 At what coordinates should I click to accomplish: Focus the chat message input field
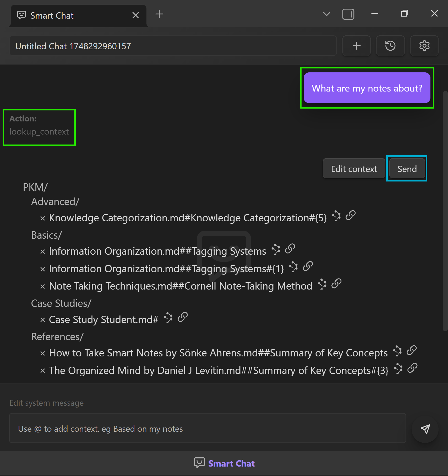pos(207,429)
